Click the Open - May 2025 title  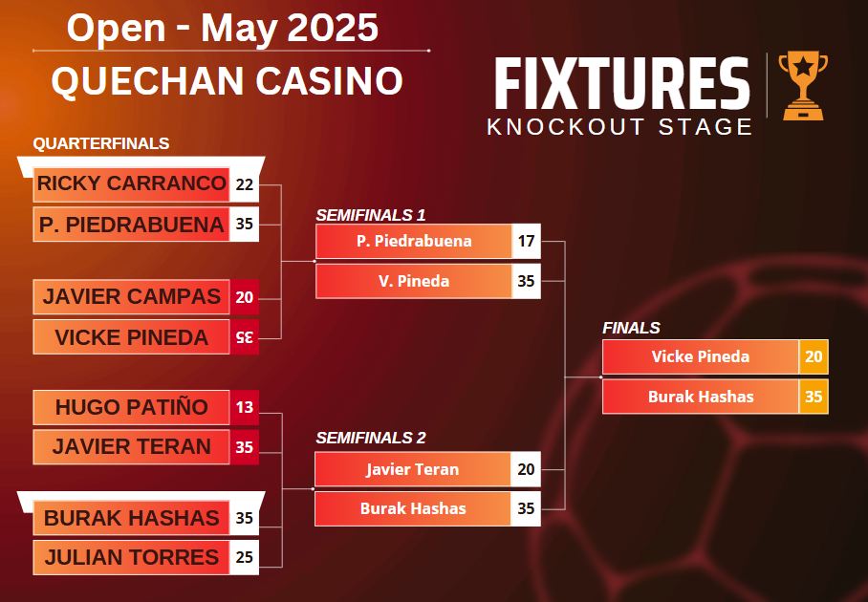pyautogui.click(x=223, y=28)
